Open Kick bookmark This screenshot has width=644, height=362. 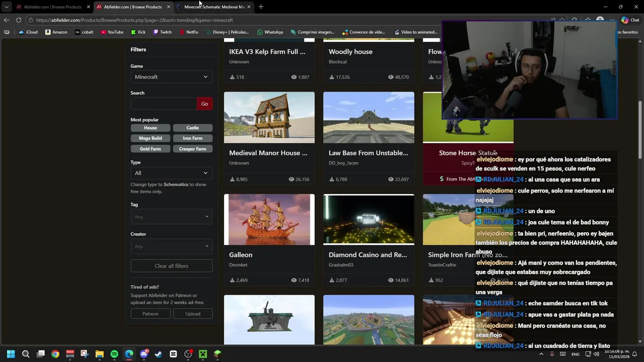[138, 32]
